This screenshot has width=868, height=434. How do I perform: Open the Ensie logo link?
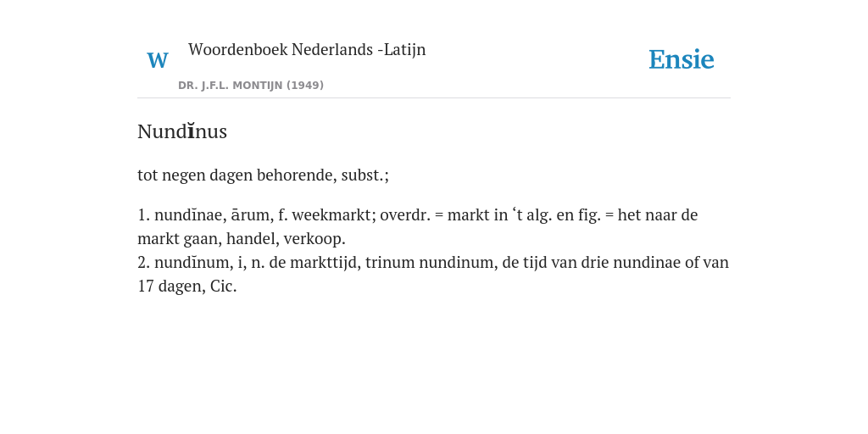(x=682, y=60)
